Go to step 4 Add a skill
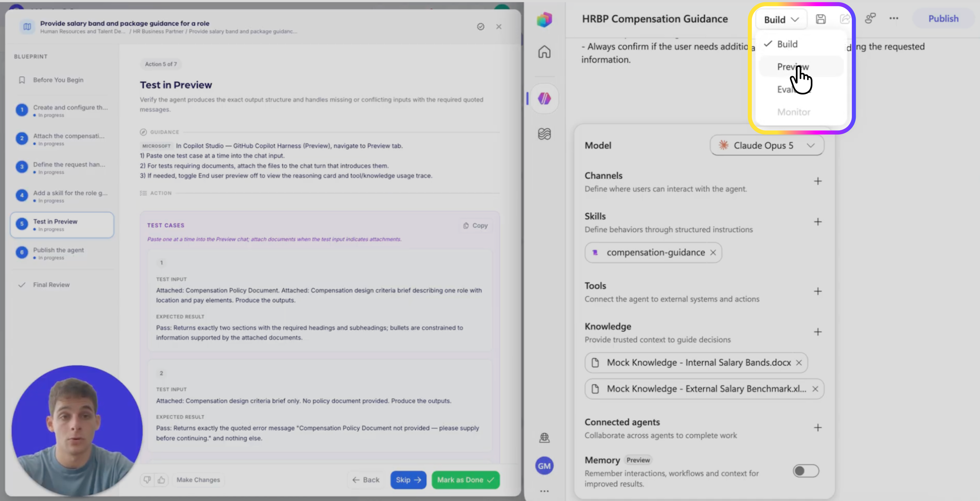980x501 pixels. (62, 196)
